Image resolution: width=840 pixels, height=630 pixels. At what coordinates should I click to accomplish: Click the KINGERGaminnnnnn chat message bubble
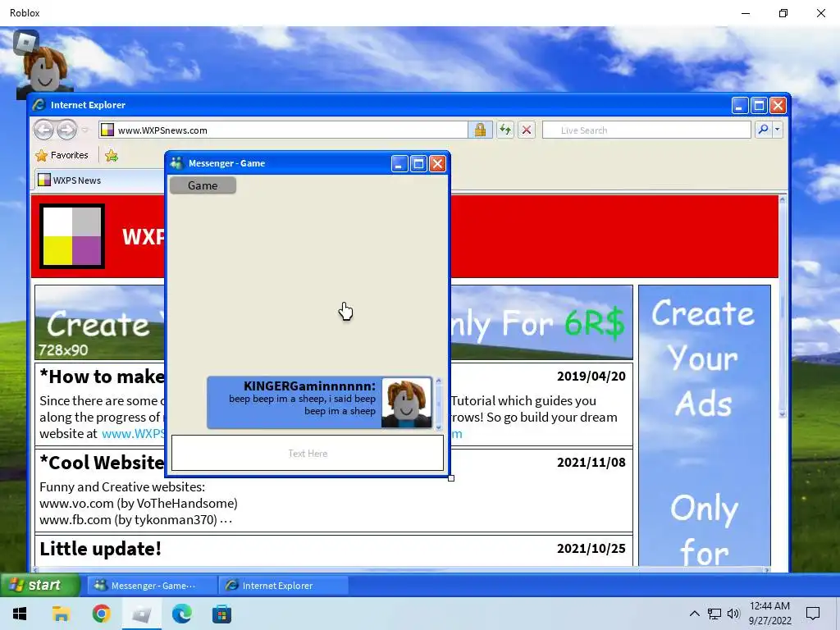point(320,403)
